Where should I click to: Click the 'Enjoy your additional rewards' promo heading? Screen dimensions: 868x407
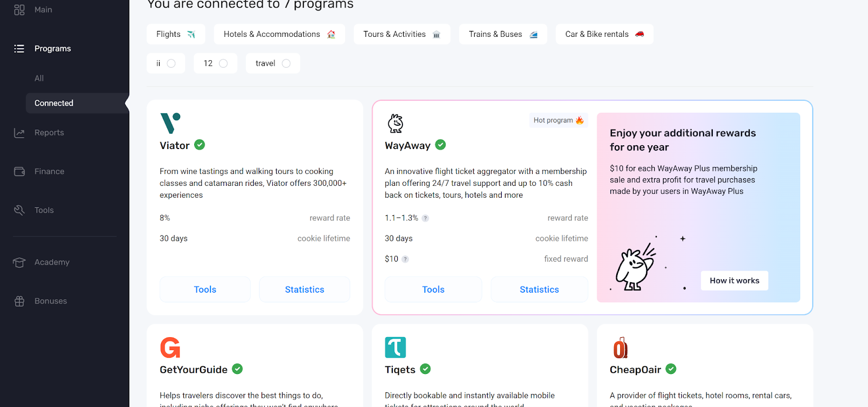point(682,140)
